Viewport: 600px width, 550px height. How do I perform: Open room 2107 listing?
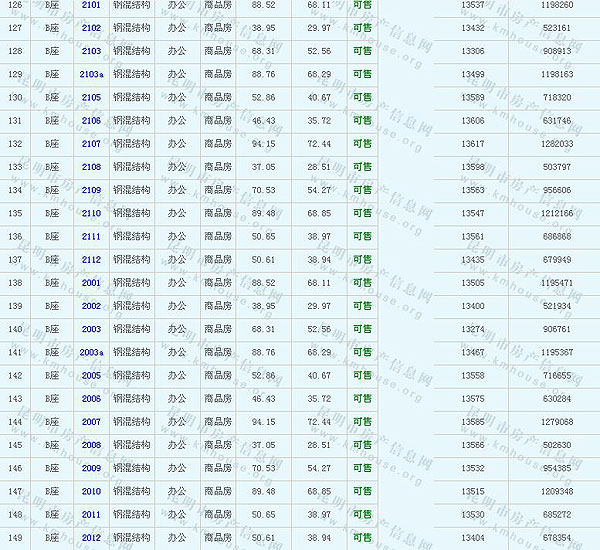pos(91,144)
